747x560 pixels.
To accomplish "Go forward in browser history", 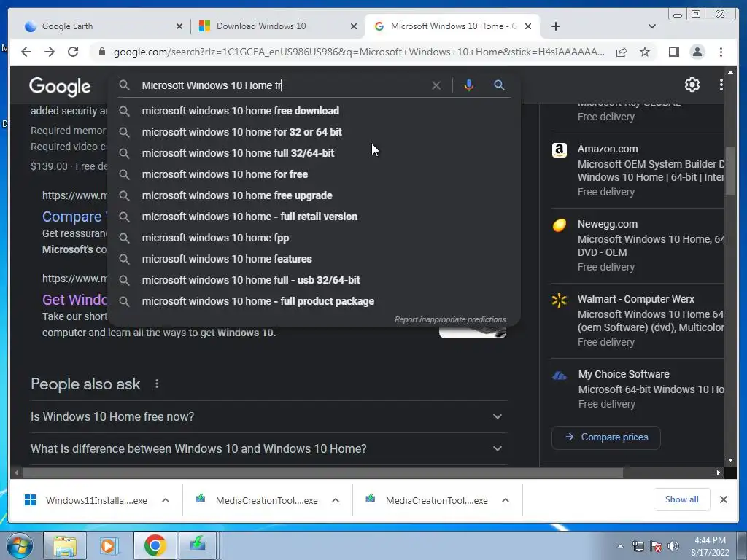I will tap(50, 52).
